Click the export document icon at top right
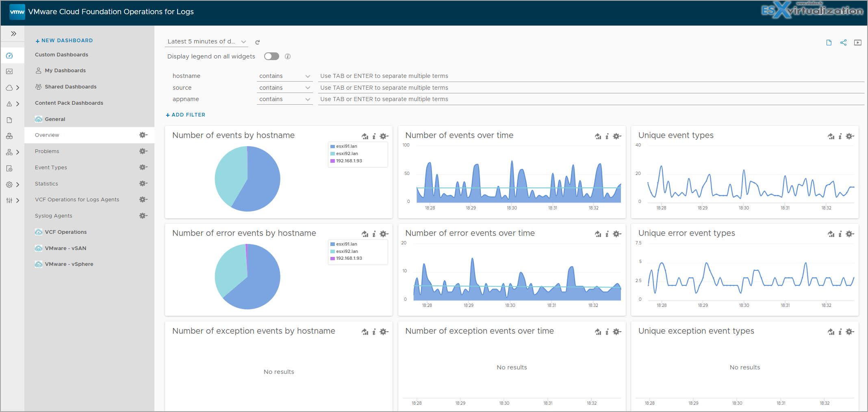 click(829, 43)
